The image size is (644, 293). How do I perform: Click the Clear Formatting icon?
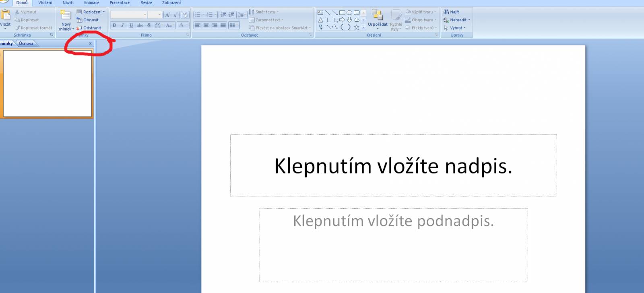[x=185, y=15]
